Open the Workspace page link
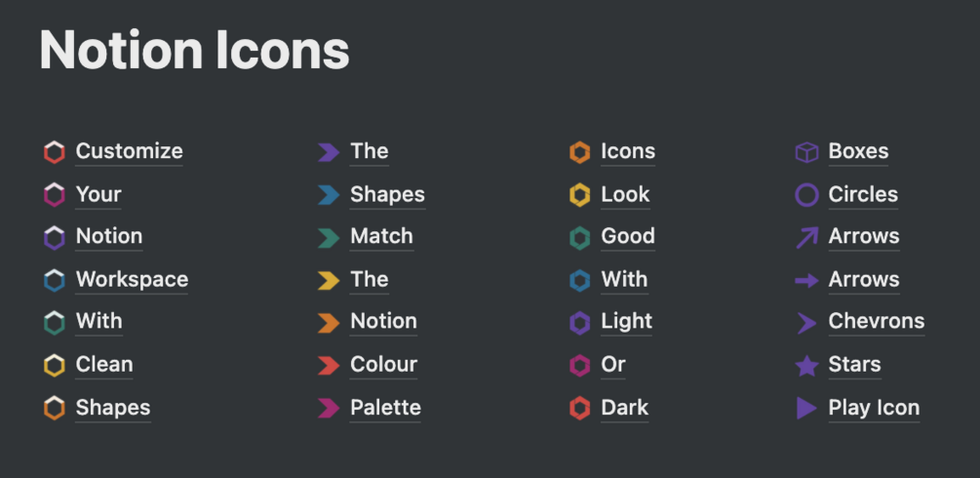 point(132,279)
